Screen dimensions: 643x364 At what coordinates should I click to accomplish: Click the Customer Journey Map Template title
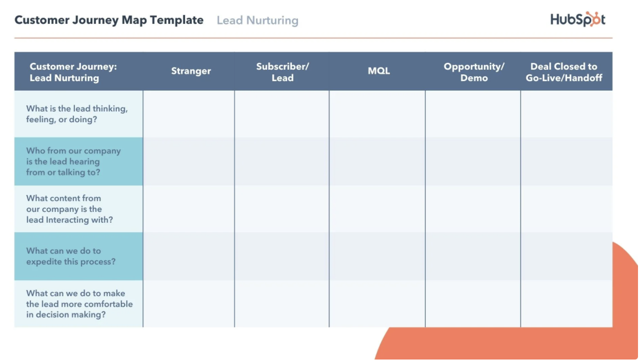pyautogui.click(x=109, y=20)
